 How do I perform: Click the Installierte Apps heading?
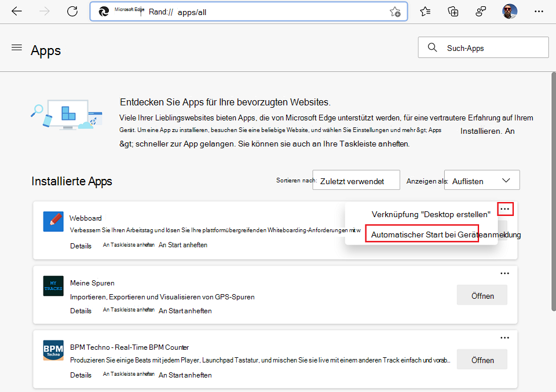coord(72,181)
